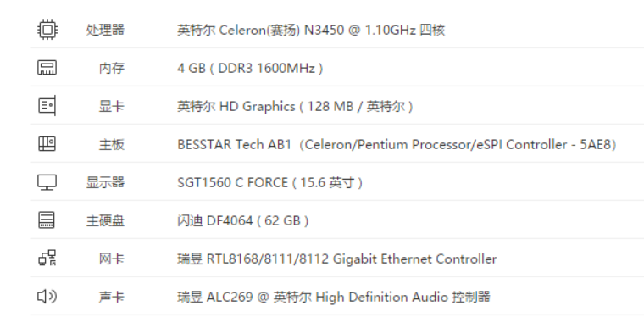Click the SGT1560 C FORCE display entry
644x334 pixels.
(x=269, y=182)
